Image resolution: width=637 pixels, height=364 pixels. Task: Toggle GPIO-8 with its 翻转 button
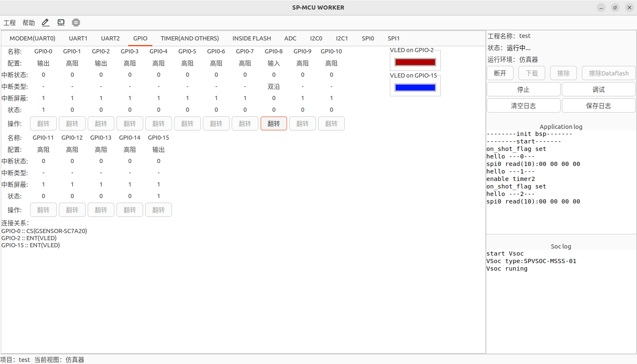pos(273,123)
